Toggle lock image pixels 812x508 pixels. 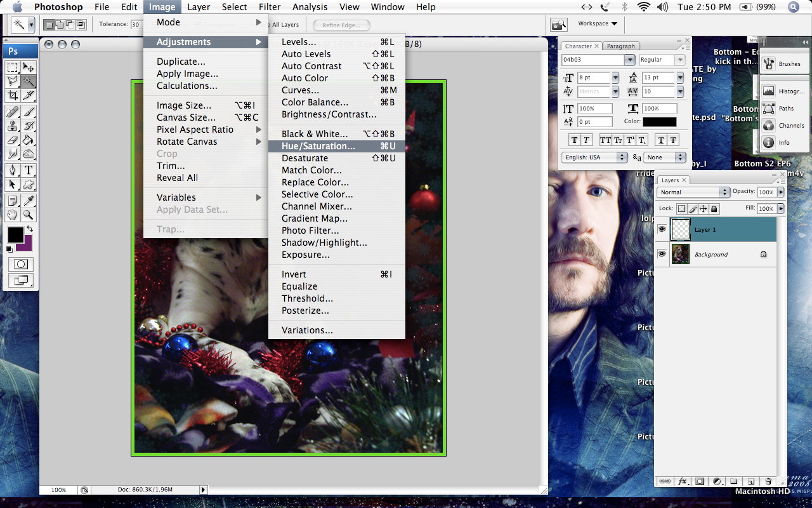693,208
